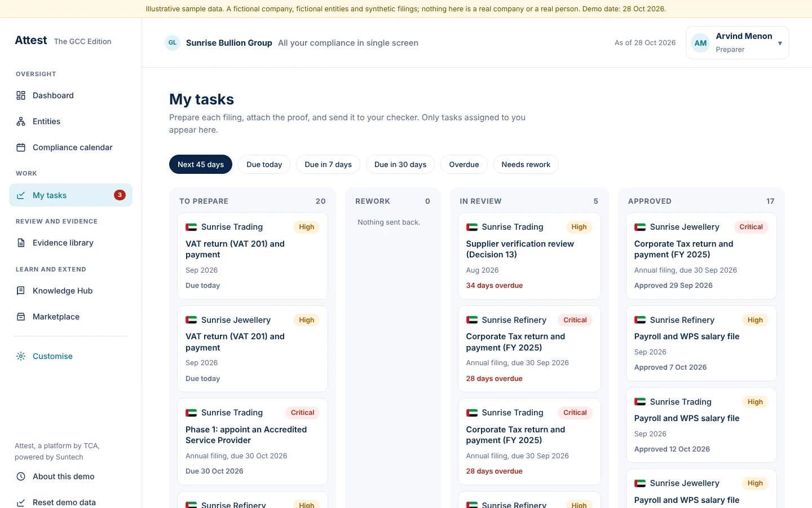Open the Customise link

pyautogui.click(x=70, y=356)
